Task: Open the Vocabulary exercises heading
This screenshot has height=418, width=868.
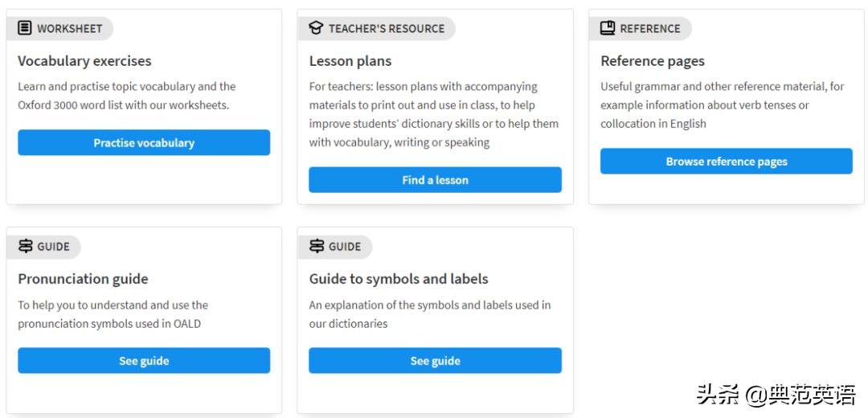Action: click(84, 61)
